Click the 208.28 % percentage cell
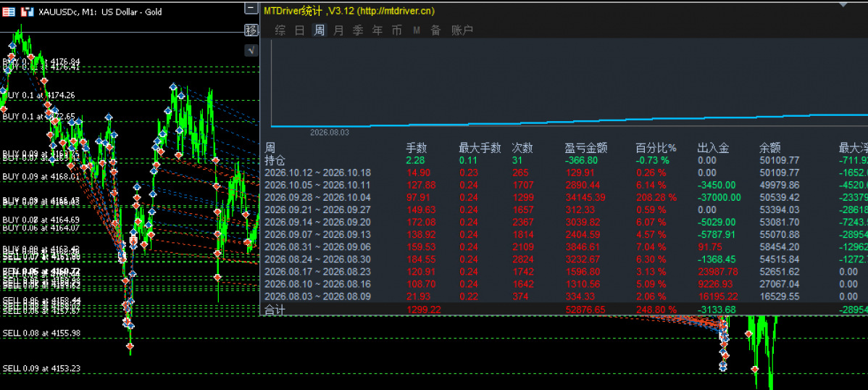 coord(656,197)
